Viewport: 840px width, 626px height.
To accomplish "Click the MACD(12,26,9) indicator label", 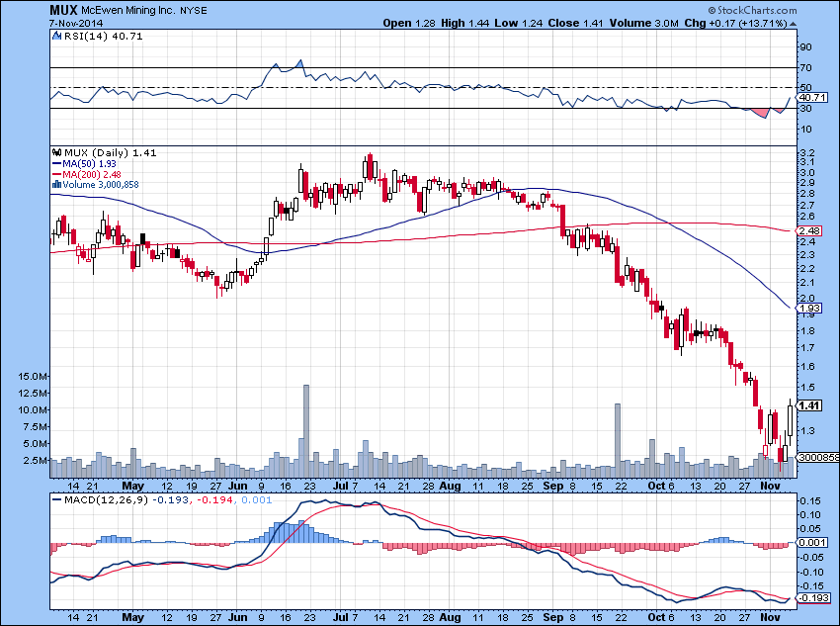I will [x=107, y=500].
